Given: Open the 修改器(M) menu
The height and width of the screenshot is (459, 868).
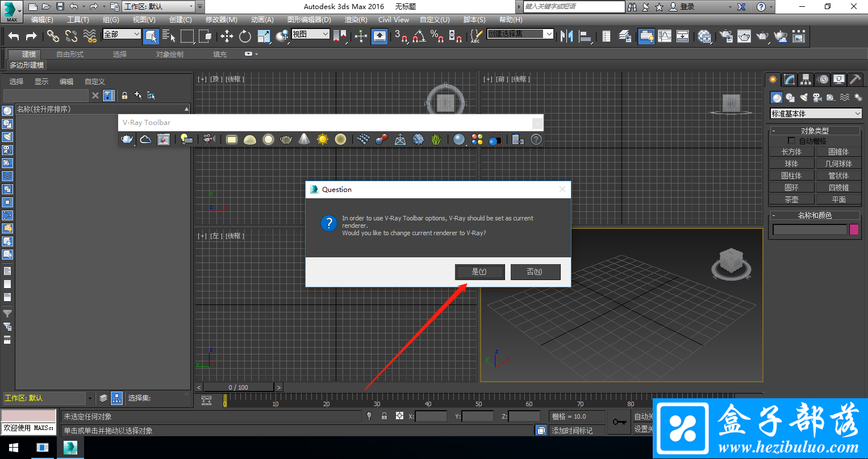Looking at the screenshot, I should point(221,19).
